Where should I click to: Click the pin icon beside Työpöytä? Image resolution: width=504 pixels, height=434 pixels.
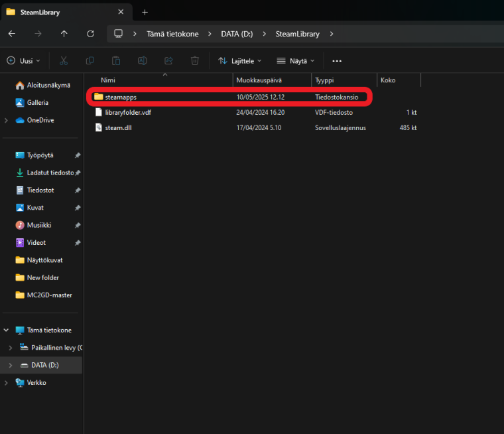[78, 155]
